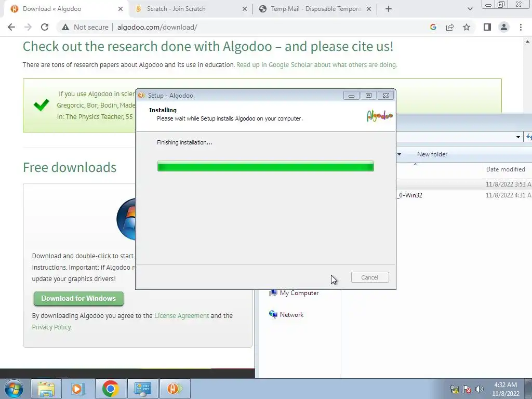Image resolution: width=532 pixels, height=399 pixels.
Task: Open Explorer address bar dropdown
Action: pyautogui.click(x=518, y=137)
